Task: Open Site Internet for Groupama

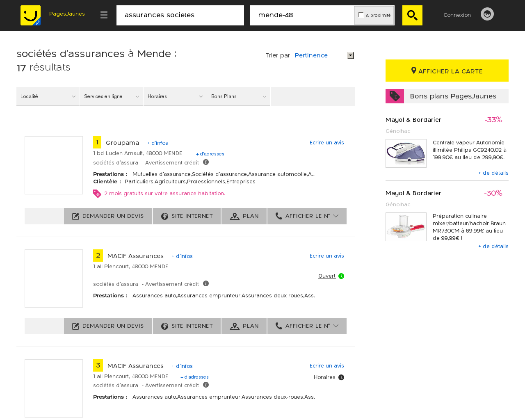Action: click(187, 216)
